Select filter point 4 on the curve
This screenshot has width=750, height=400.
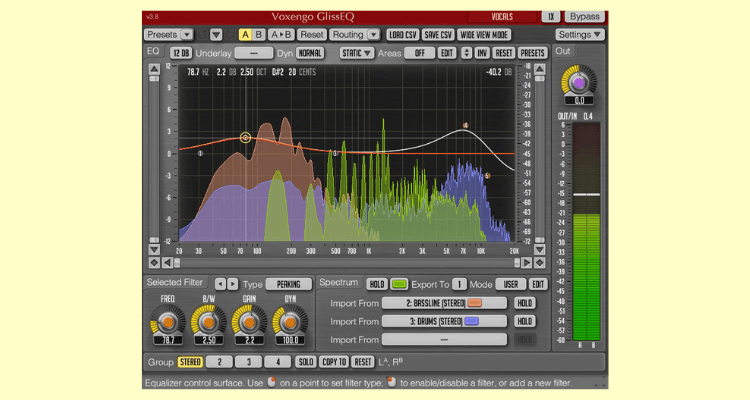point(465,126)
